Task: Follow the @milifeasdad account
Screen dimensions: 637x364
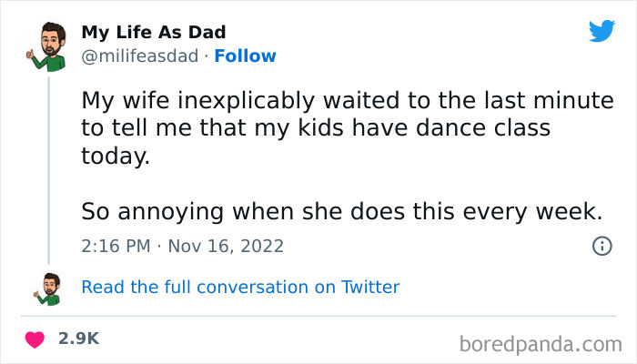Action: click(246, 56)
